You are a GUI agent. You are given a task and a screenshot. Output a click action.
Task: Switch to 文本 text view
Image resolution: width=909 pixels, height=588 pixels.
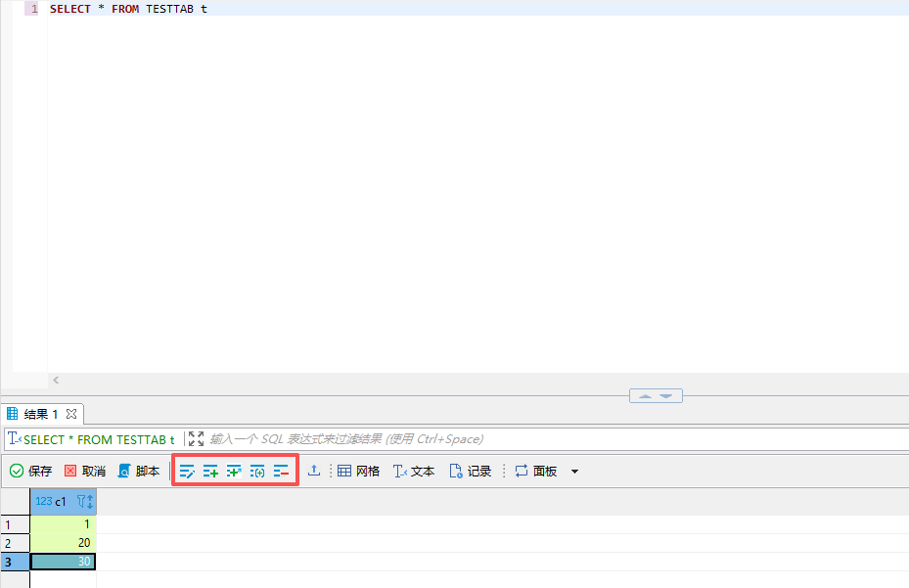[414, 471]
